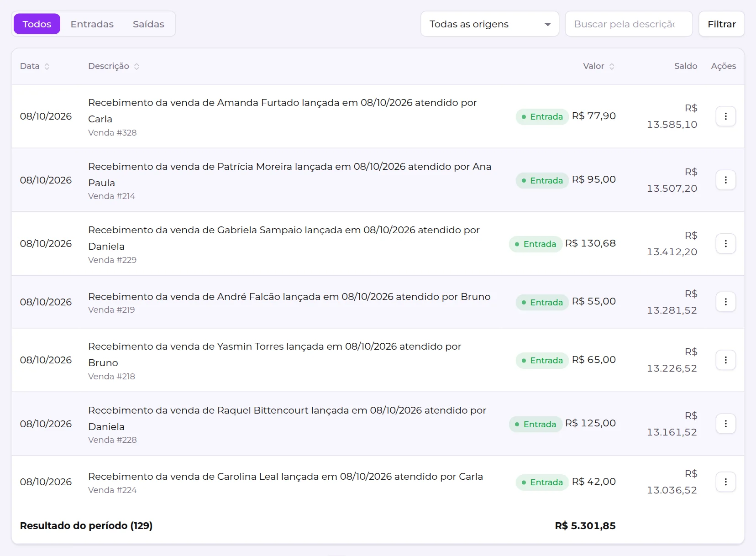Switch to the Todos tab

point(37,24)
